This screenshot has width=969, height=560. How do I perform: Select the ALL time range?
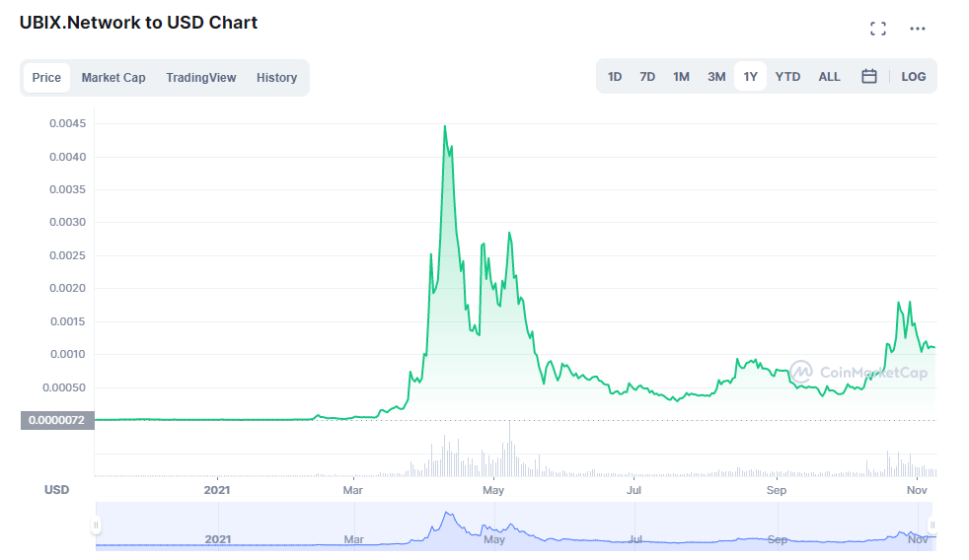(829, 77)
